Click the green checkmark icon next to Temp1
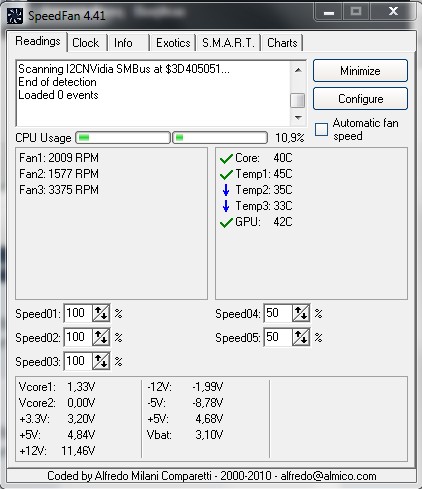 tap(226, 174)
